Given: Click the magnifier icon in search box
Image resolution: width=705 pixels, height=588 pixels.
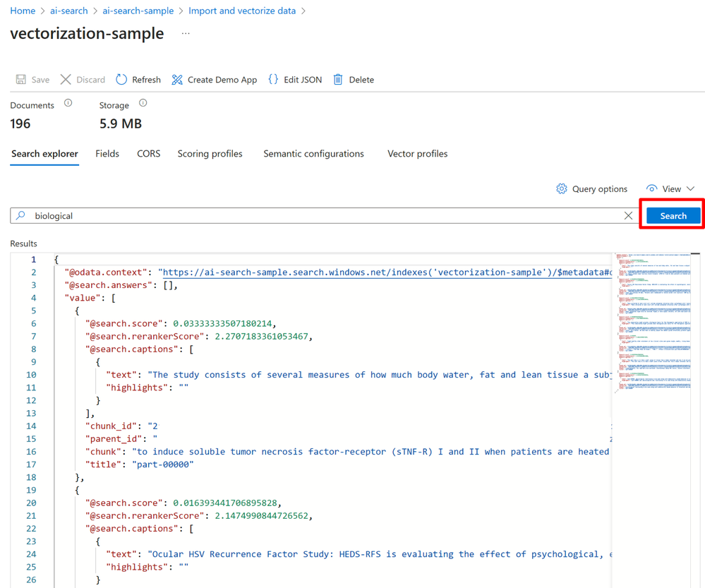Looking at the screenshot, I should click(x=20, y=215).
